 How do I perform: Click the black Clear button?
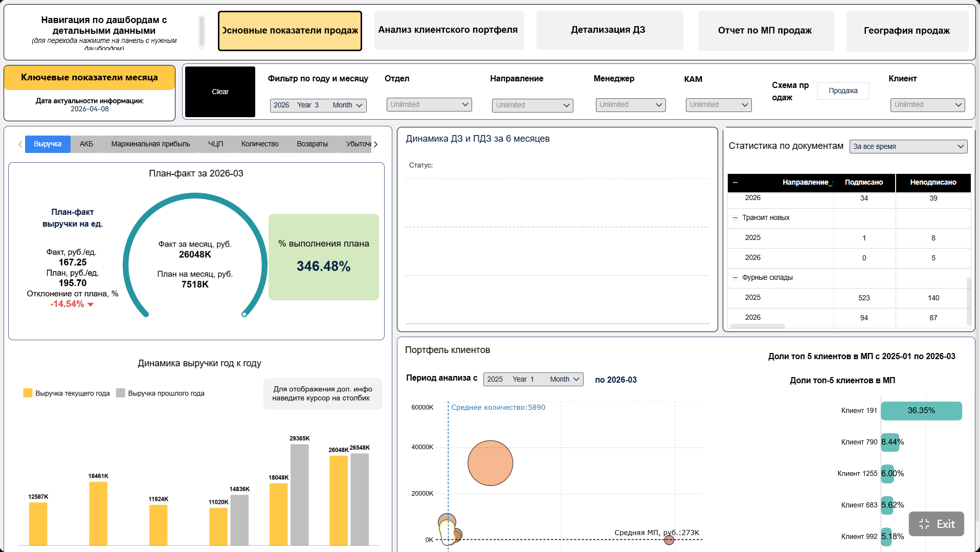220,92
